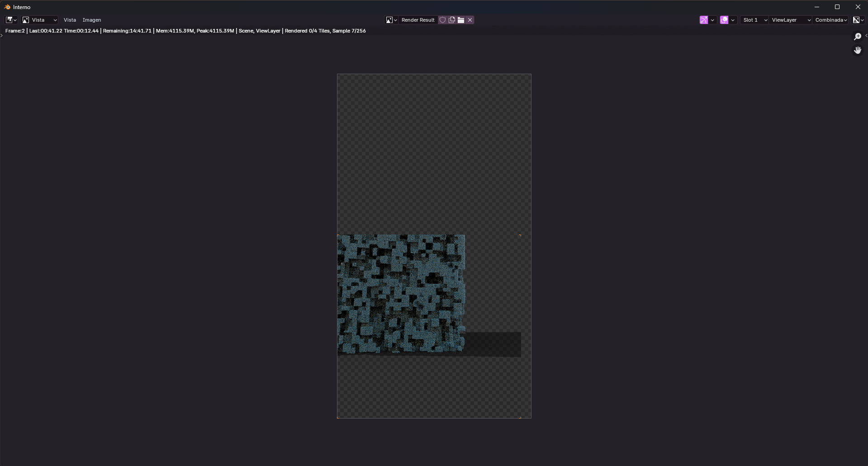This screenshot has height=466, width=868.
Task: Click the zoom magnifier gizmo
Action: click(x=858, y=37)
